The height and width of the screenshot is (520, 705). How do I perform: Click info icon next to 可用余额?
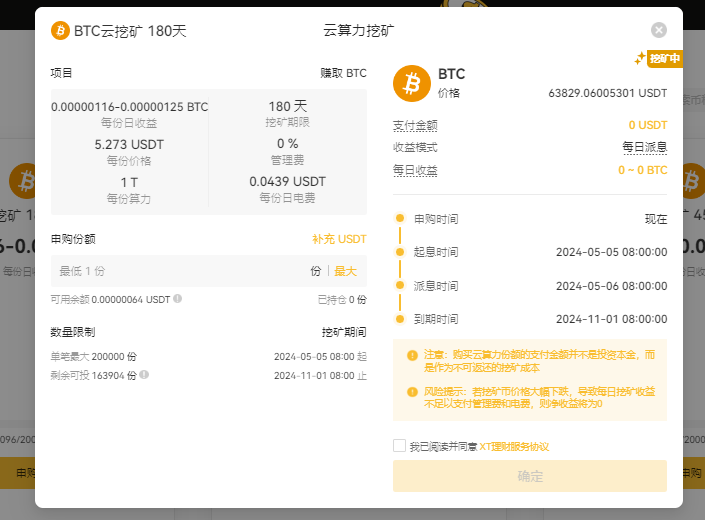178,298
